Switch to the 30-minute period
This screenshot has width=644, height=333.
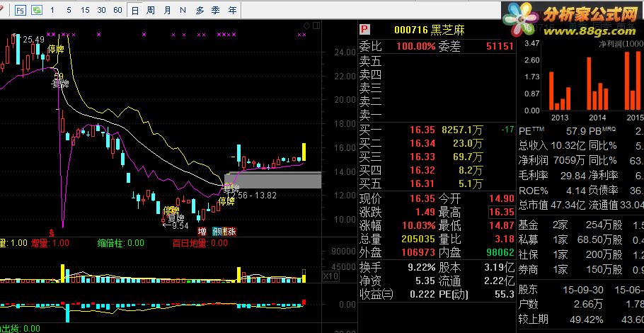click(x=101, y=11)
